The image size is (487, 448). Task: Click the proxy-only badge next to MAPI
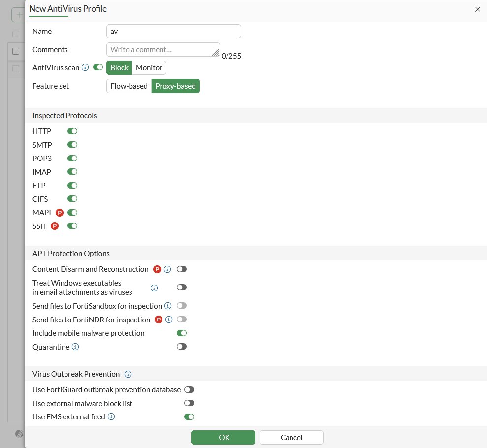click(x=60, y=213)
